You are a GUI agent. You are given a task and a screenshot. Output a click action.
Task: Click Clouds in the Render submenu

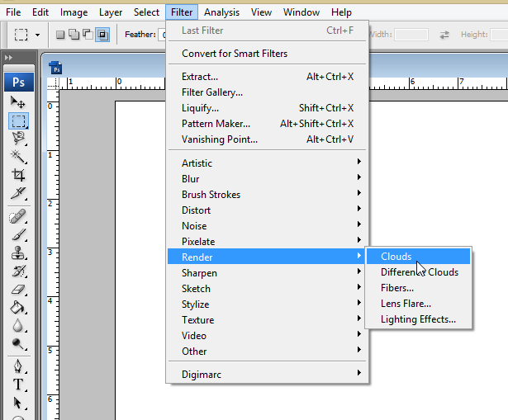(x=396, y=257)
